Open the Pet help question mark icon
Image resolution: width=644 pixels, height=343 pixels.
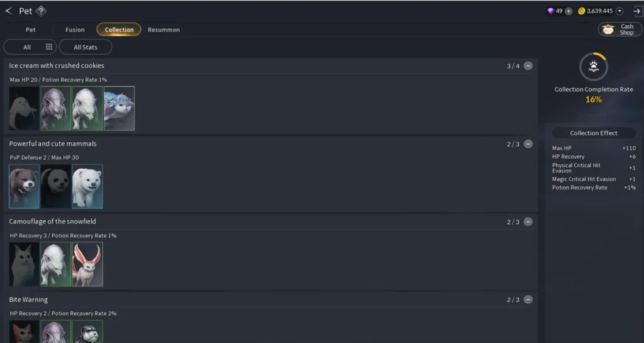[x=41, y=11]
